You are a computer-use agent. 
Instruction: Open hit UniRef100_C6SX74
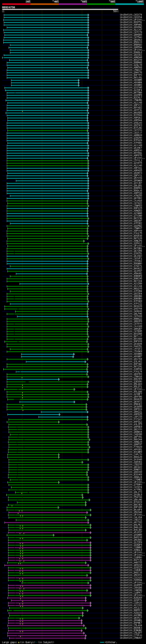pos(131,15)
